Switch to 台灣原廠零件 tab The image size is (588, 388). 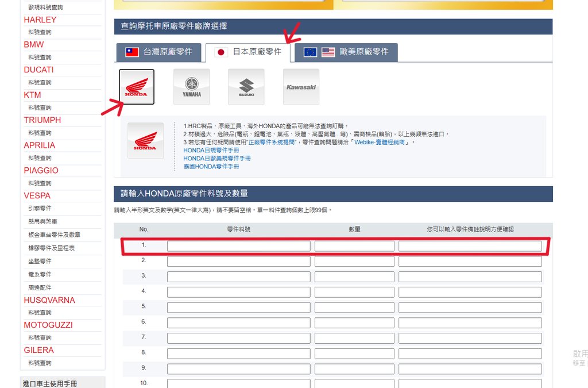coord(158,52)
